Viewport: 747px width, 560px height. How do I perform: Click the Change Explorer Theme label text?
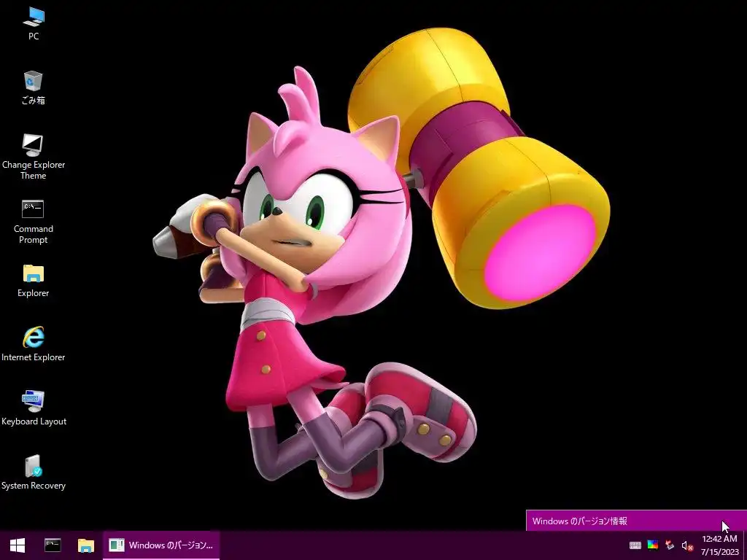[34, 170]
